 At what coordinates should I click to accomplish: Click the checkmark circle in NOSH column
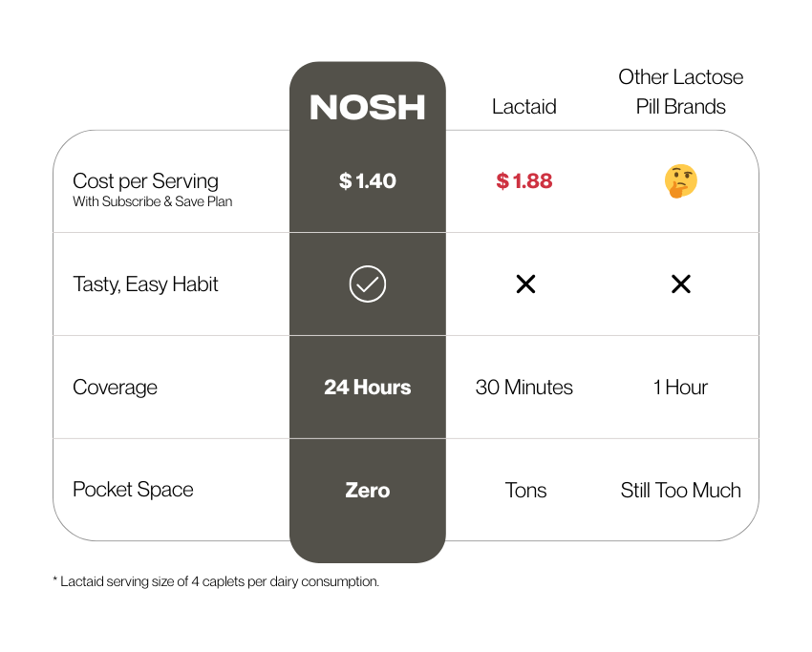[x=368, y=284]
